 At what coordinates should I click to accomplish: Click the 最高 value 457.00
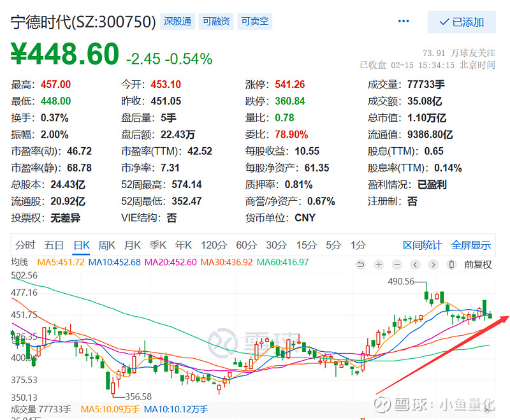tap(55, 85)
